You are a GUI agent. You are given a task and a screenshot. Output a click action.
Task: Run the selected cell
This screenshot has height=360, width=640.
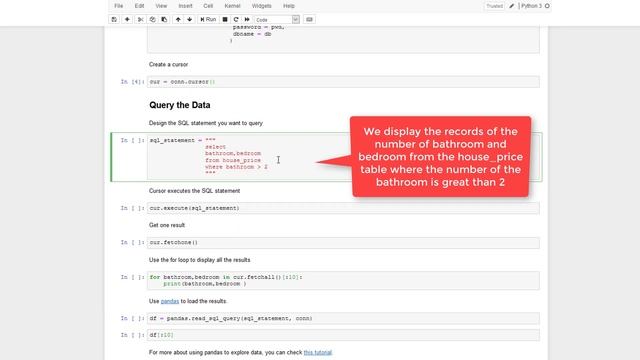click(208, 20)
